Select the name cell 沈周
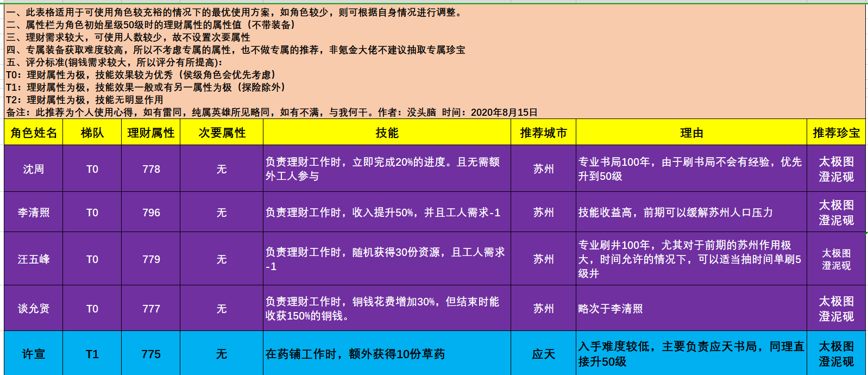Viewport: 868px width, 375px height. 34,169
